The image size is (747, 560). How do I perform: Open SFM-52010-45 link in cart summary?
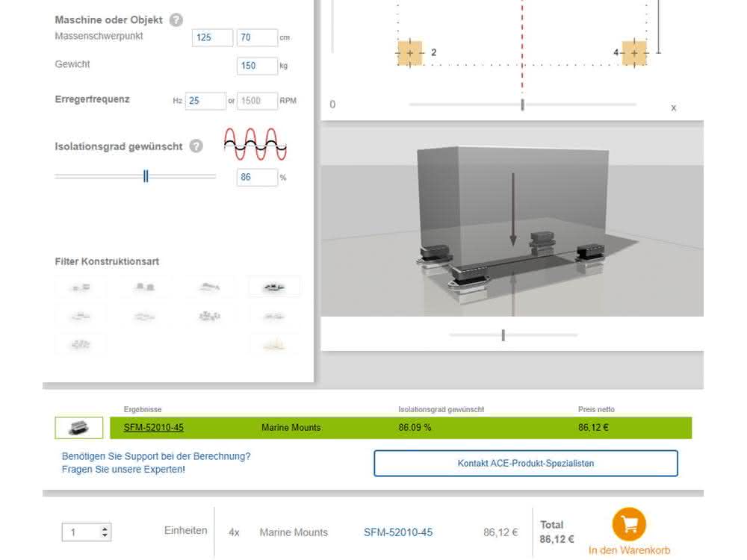pos(398,532)
